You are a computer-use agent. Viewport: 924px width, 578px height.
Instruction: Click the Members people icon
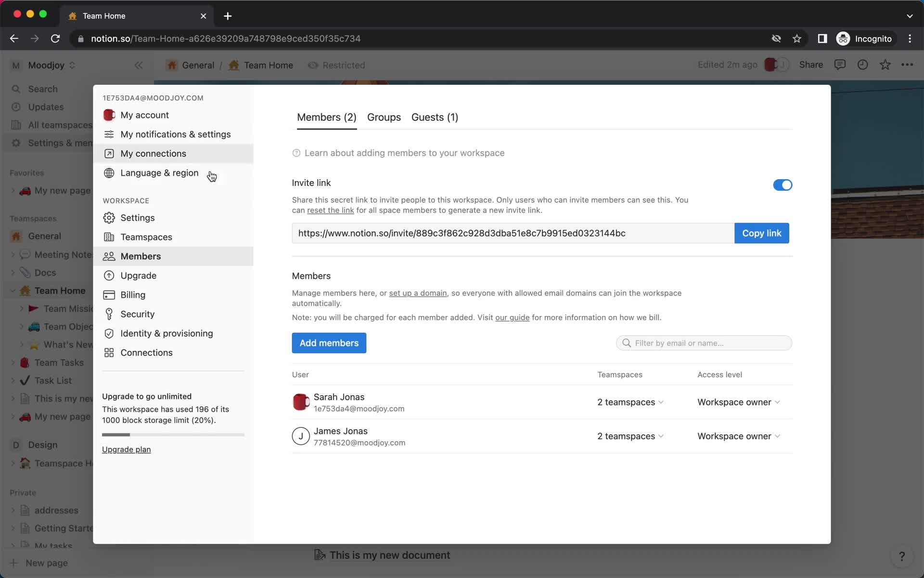pyautogui.click(x=109, y=256)
